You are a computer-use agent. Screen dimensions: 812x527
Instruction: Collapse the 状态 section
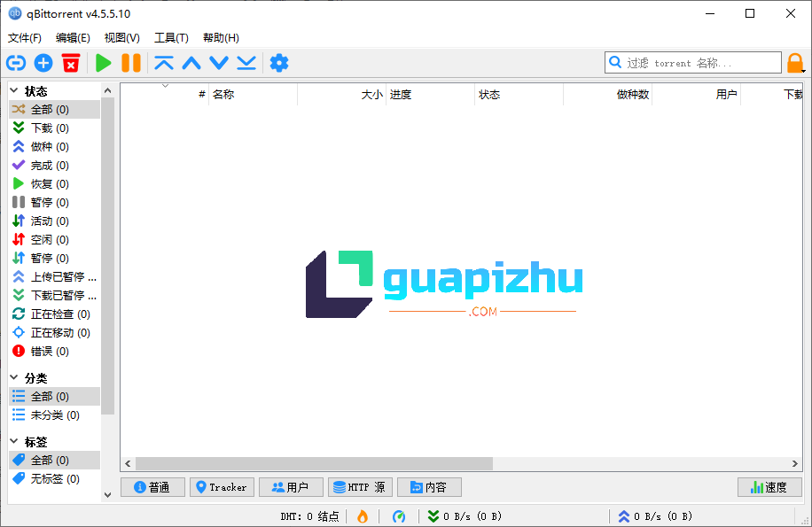tap(14, 90)
